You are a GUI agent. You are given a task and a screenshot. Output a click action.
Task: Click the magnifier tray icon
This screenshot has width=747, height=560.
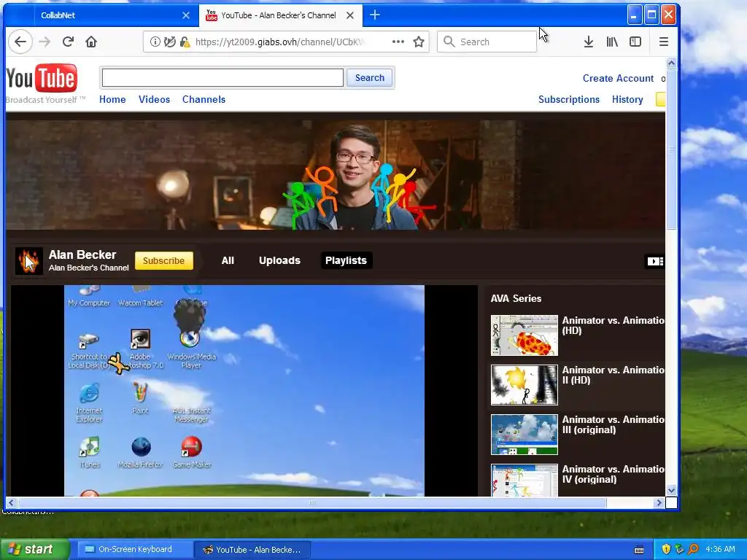point(693,550)
